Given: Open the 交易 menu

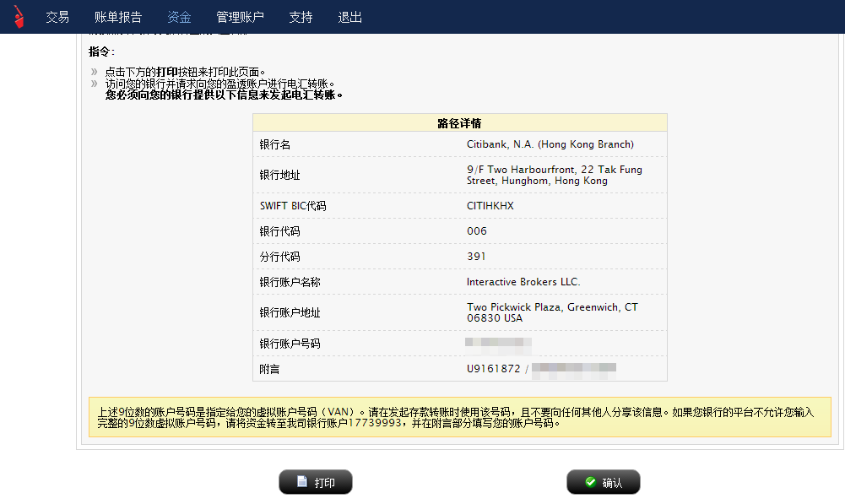Looking at the screenshot, I should pyautogui.click(x=57, y=17).
